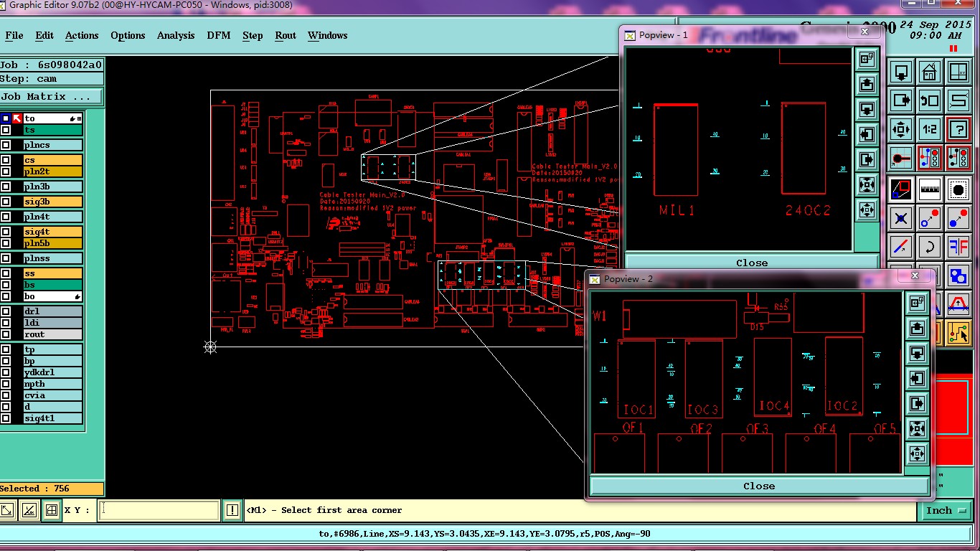Click the zoom-in down-arrow icon in main toolbar

point(901,72)
